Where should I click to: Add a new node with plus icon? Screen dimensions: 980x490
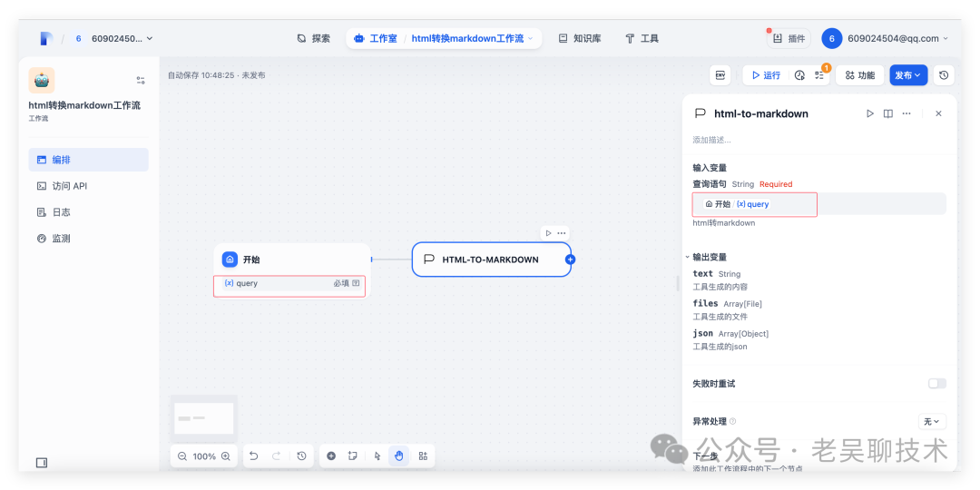(331, 456)
